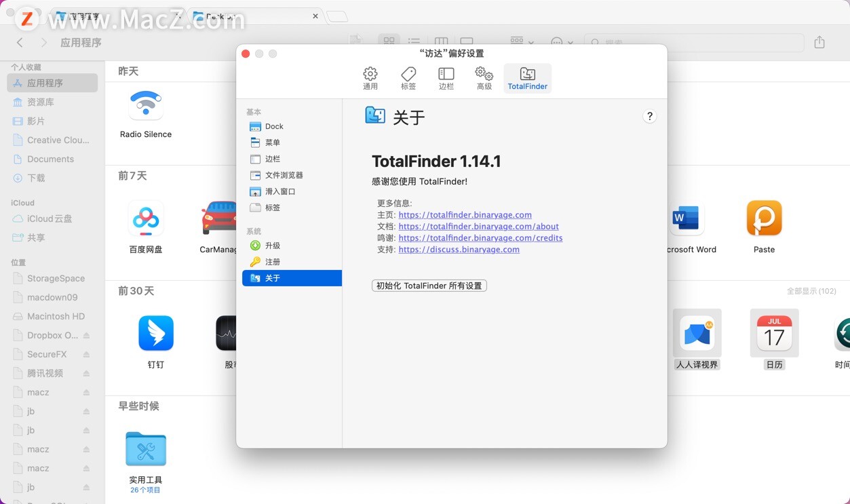Select 下载 in Finder sidebar
Image resolution: width=850 pixels, height=504 pixels.
coord(52,178)
